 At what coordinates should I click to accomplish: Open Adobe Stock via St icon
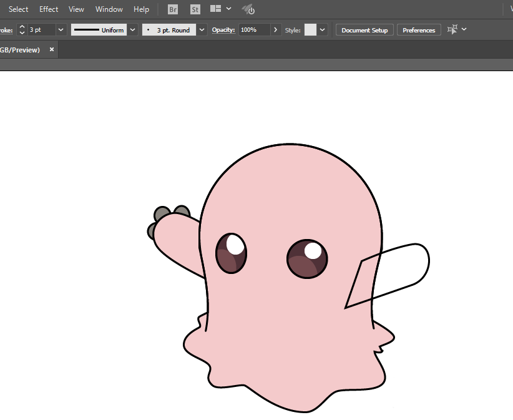(195, 9)
